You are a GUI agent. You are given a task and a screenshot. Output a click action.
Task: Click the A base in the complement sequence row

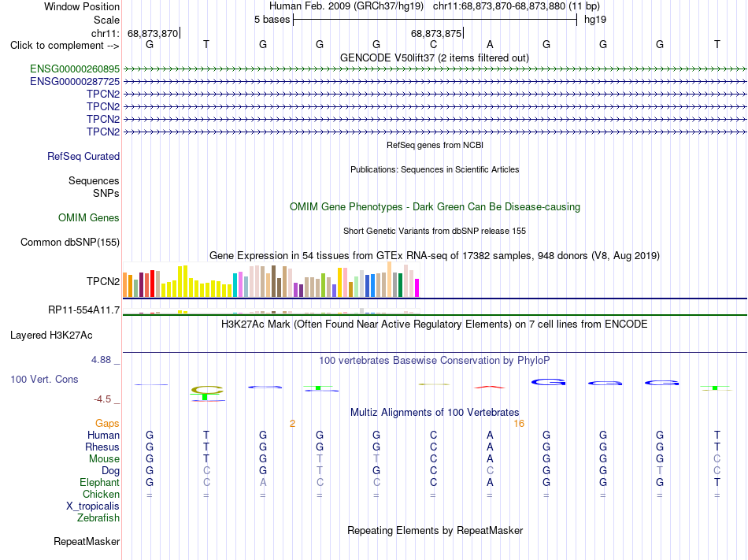[x=490, y=45]
